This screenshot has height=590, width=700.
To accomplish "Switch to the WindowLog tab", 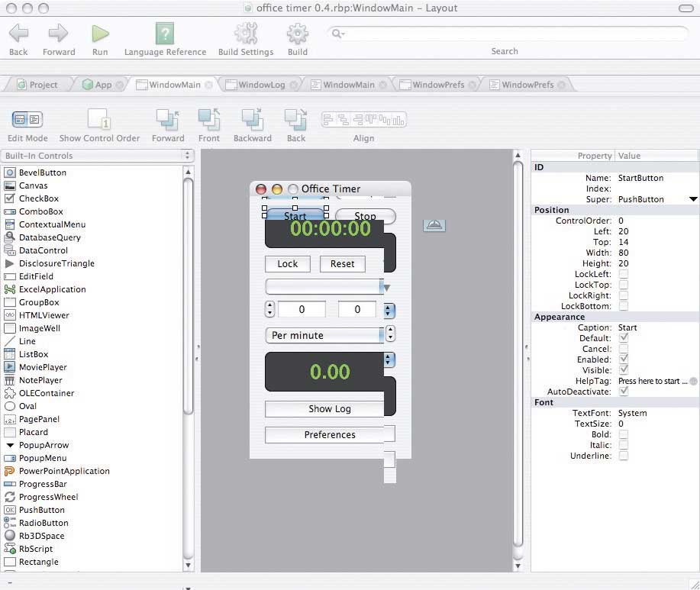I will point(261,85).
